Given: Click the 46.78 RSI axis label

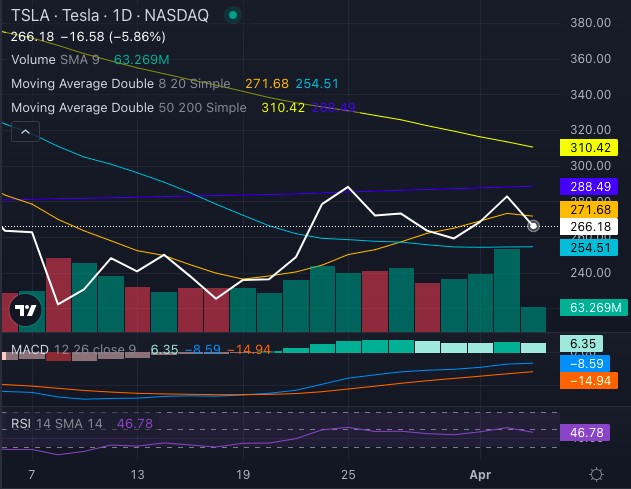Looking at the screenshot, I should (x=585, y=433).
